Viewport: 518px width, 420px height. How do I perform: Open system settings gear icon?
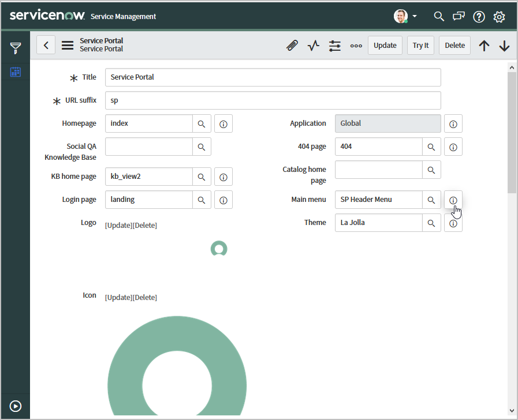499,17
